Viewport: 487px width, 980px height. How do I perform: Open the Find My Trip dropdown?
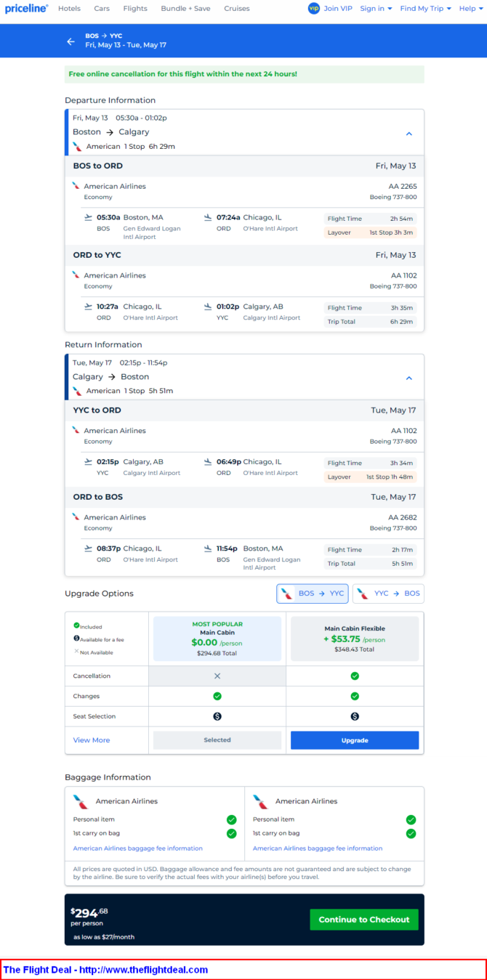click(426, 9)
